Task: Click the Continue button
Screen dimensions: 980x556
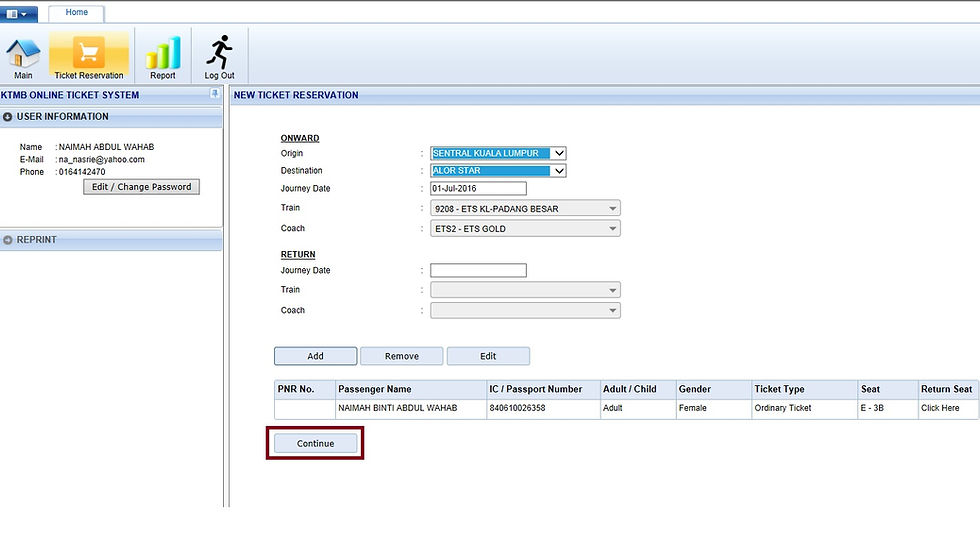Action: (x=316, y=444)
